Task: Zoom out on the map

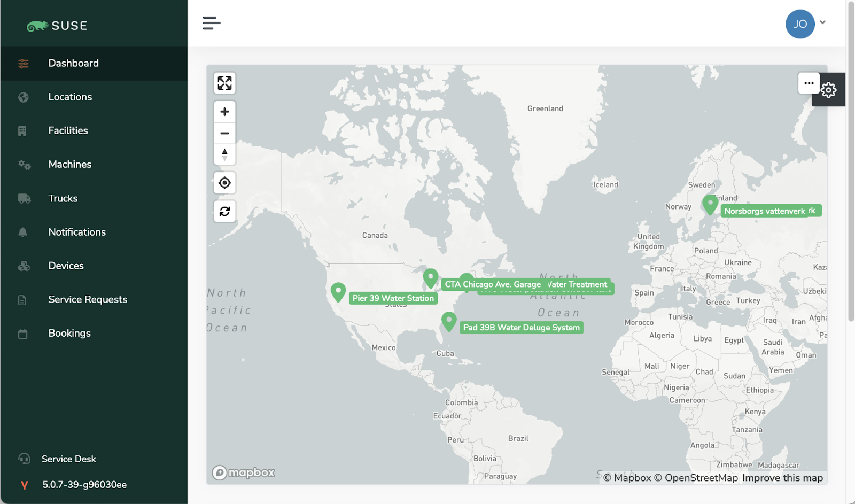Action: click(x=224, y=133)
